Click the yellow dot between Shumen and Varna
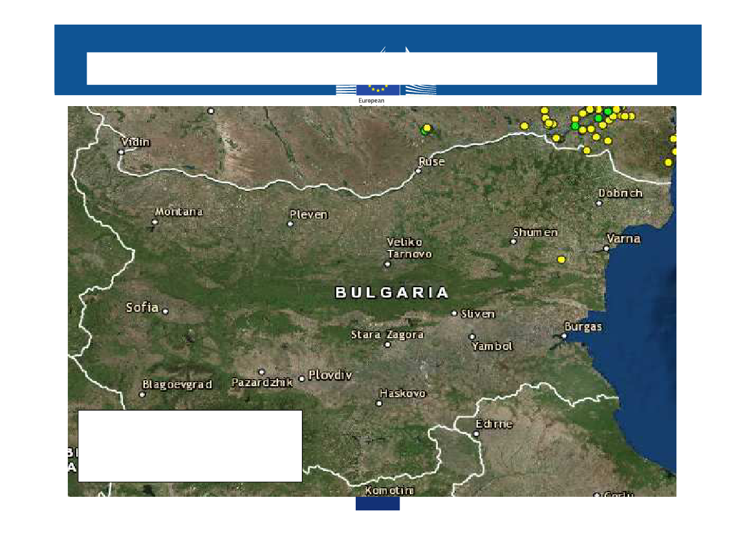The height and width of the screenshot is (535, 756). point(561,259)
